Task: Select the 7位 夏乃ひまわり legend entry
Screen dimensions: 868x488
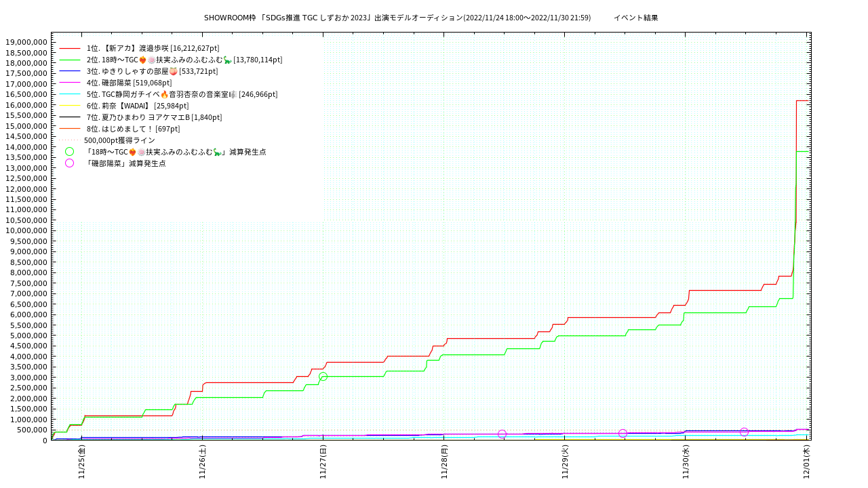Action: tap(154, 117)
